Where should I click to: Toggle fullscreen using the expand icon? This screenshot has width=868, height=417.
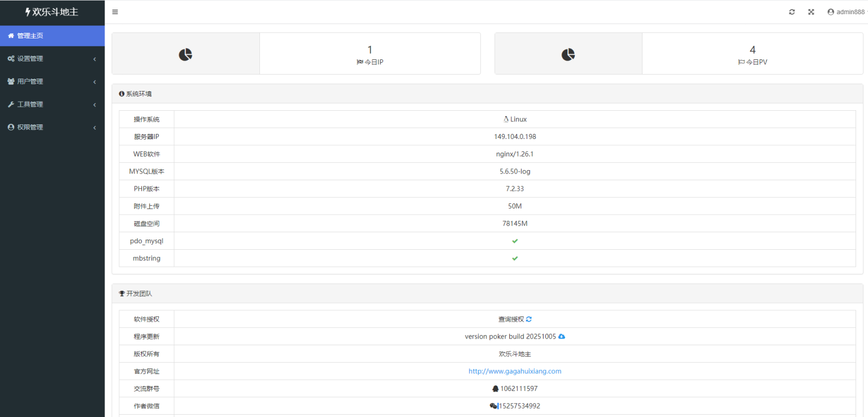(811, 12)
